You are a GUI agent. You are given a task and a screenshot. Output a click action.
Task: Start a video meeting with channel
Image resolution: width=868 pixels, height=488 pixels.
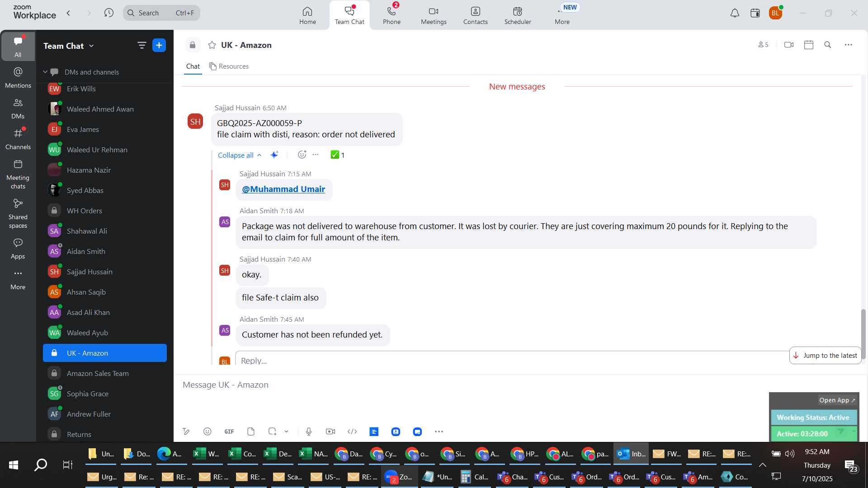tap(789, 45)
